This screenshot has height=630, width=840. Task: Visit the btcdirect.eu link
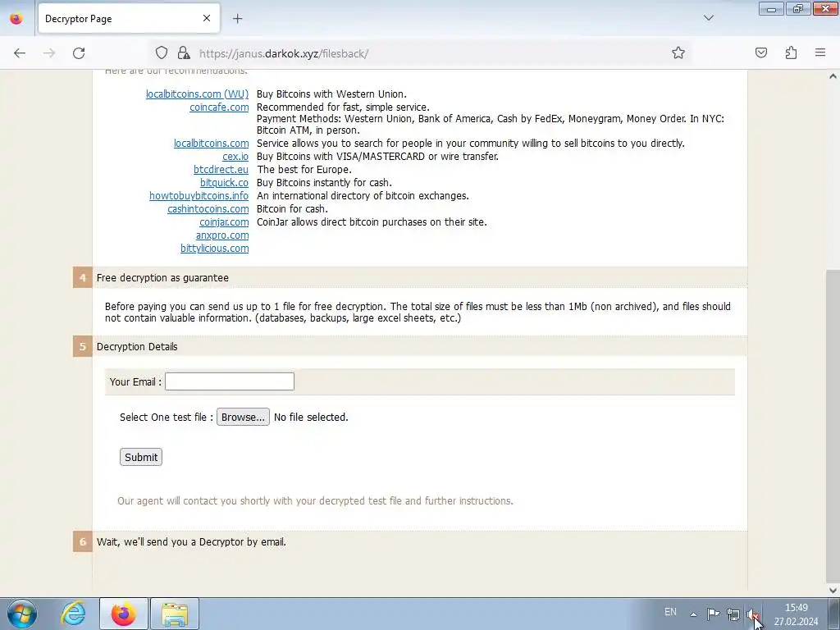pyautogui.click(x=221, y=170)
